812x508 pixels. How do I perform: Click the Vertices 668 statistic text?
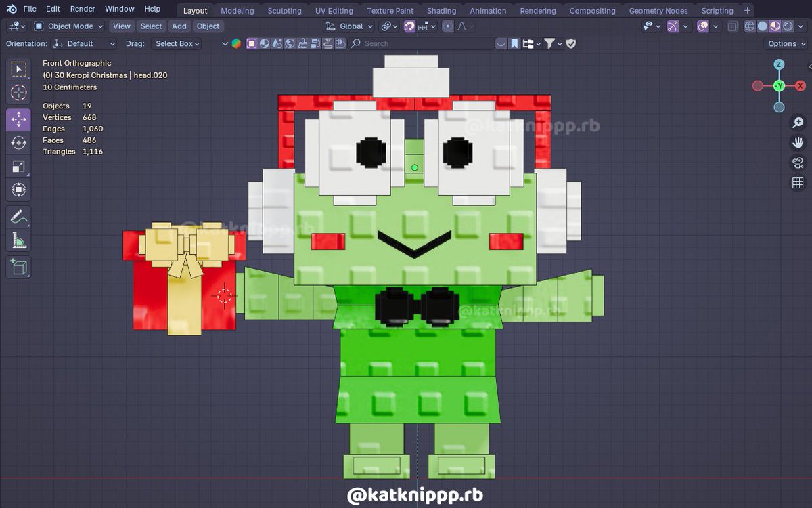tap(70, 117)
